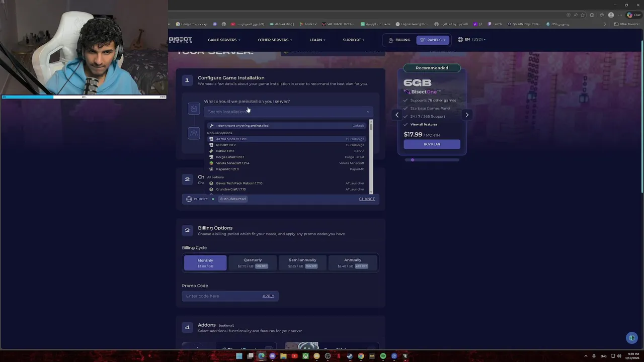Click the Auto-detected location badge
This screenshot has height=362, width=644.
click(232, 199)
